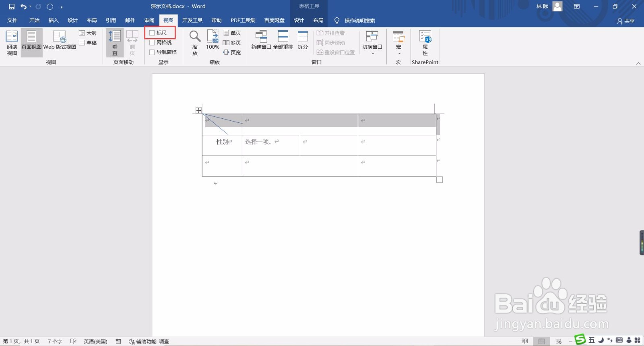Select Outline view (大纲)

88,33
